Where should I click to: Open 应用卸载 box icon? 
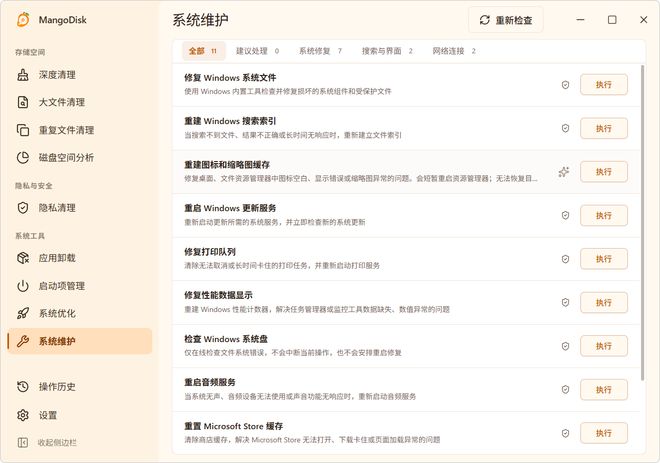(23, 258)
